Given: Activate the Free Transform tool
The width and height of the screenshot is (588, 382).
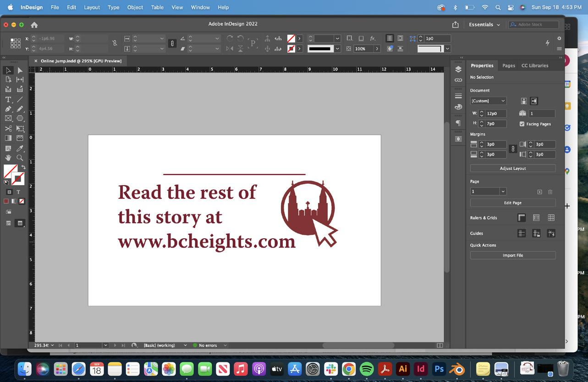Looking at the screenshot, I should tap(20, 129).
